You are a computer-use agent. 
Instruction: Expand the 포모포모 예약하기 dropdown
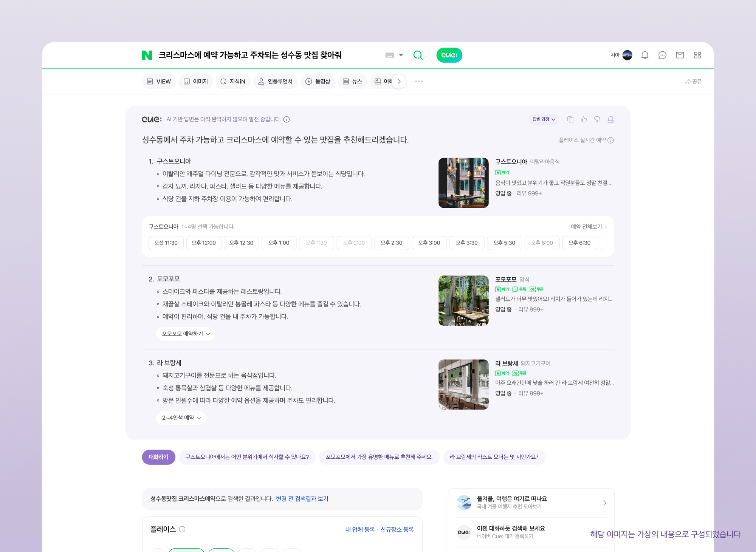185,334
